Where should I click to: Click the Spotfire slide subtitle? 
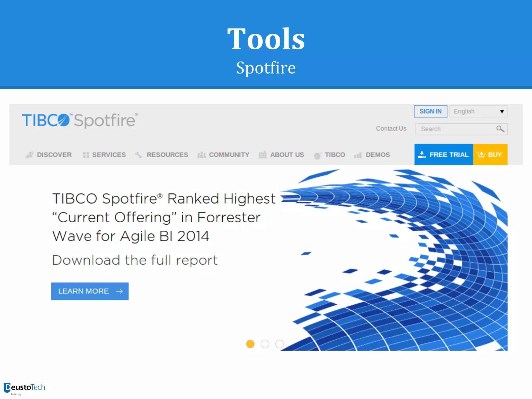pyautogui.click(x=266, y=68)
